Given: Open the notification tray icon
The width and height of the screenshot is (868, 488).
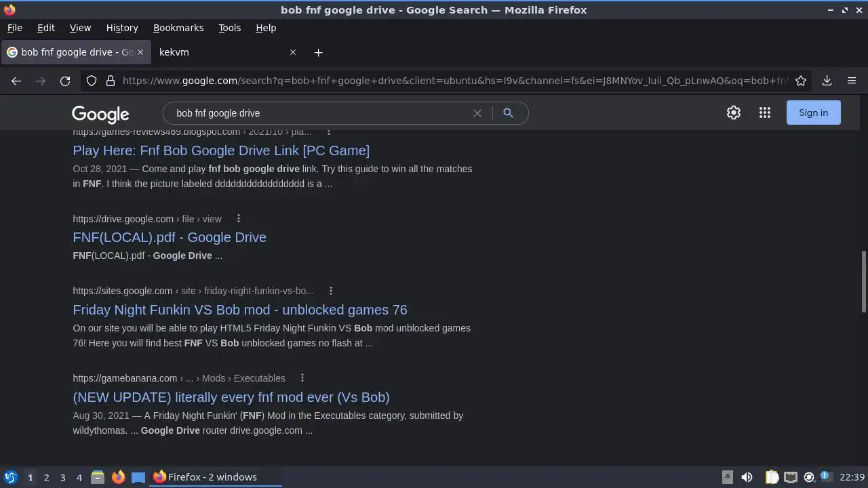Looking at the screenshot, I should pos(825,476).
